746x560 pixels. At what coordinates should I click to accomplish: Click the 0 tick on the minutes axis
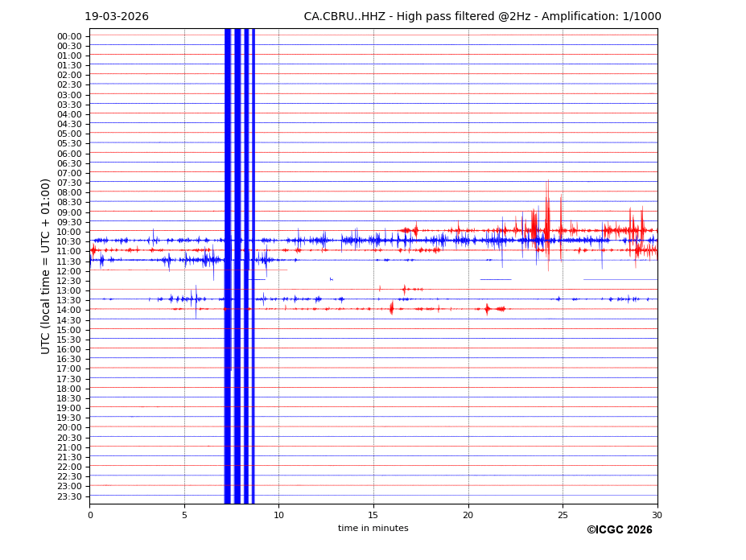point(90,515)
